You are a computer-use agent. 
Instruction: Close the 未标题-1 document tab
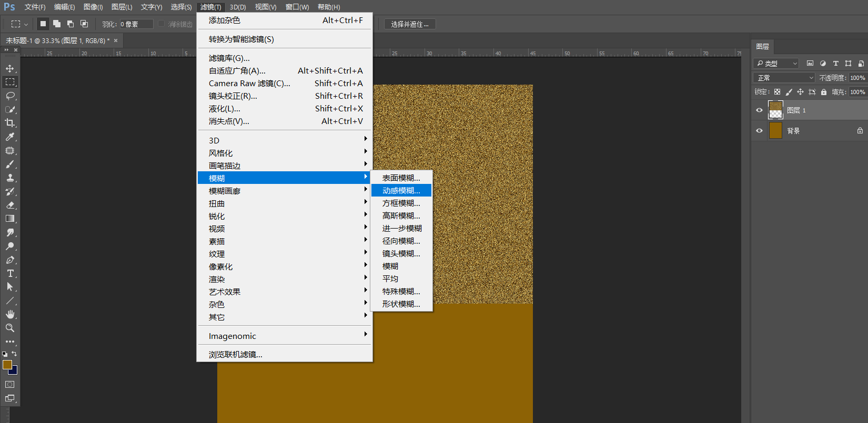click(x=116, y=40)
